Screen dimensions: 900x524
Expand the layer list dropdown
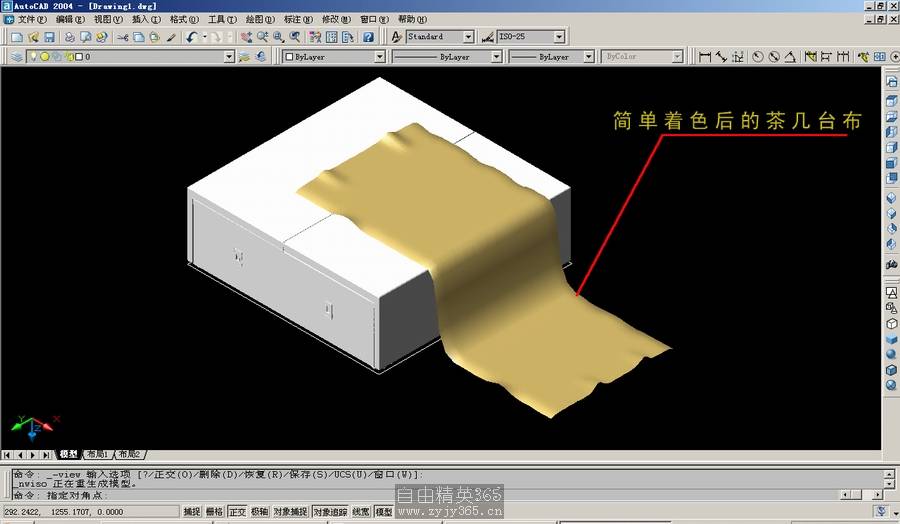pos(229,57)
